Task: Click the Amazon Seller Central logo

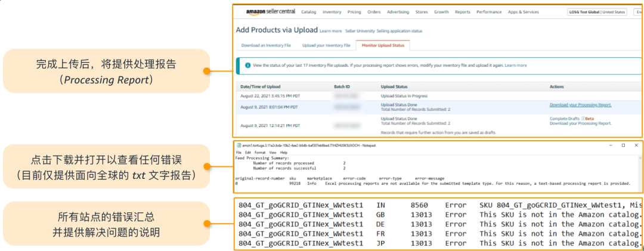Action: (271, 12)
